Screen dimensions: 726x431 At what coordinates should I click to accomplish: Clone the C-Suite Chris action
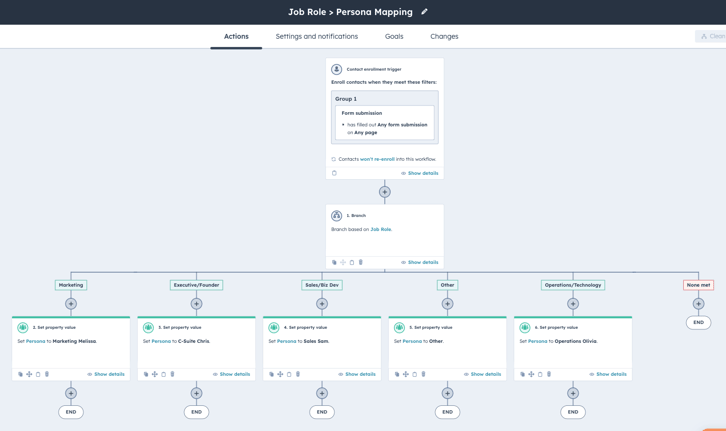(x=146, y=374)
